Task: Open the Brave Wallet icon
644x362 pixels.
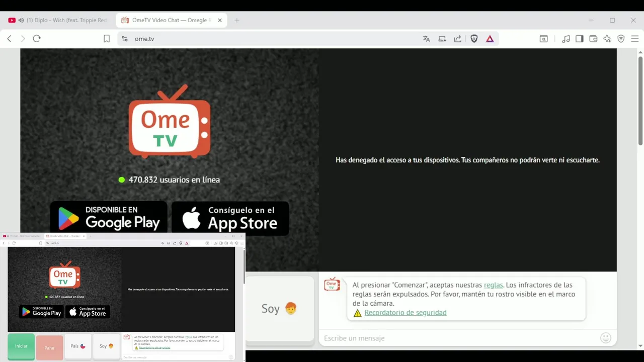Action: (593, 39)
